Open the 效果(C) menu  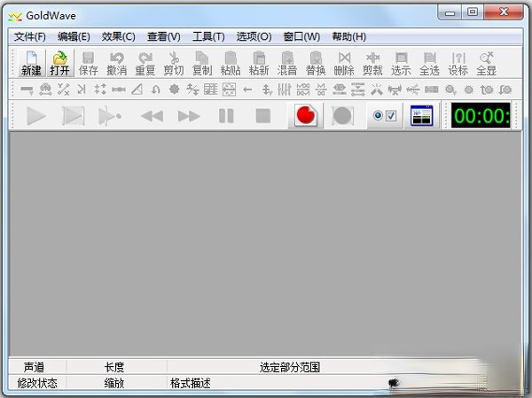(x=119, y=36)
